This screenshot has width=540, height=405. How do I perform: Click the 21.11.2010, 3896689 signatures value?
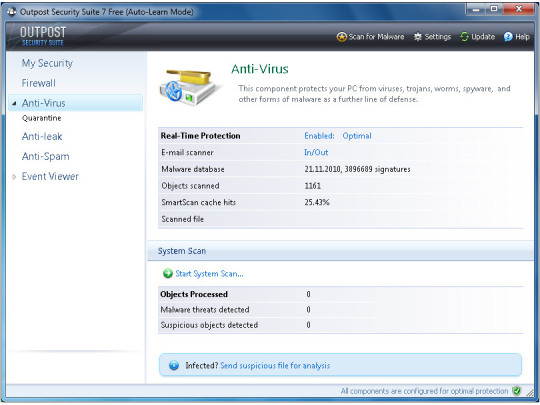point(357,169)
